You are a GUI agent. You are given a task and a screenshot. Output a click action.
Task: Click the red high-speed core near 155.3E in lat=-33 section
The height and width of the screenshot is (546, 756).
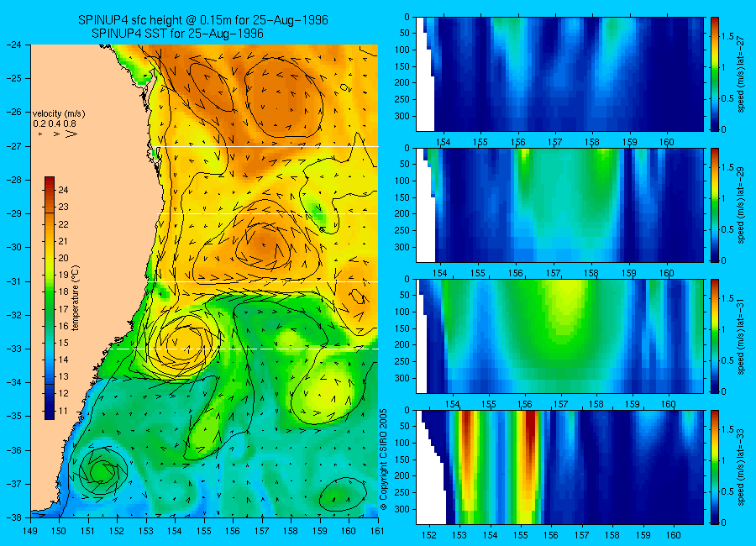click(530, 434)
